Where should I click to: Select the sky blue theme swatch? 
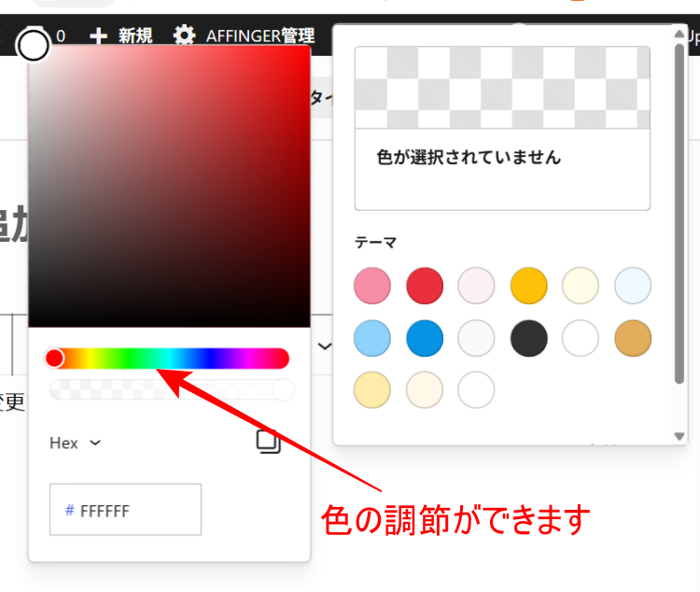pos(372,338)
